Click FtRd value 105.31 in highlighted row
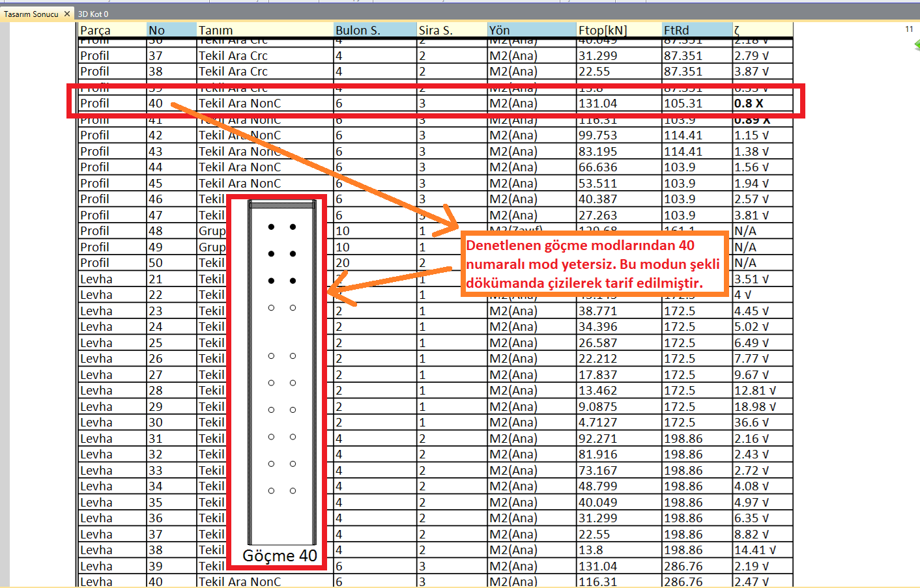 pyautogui.click(x=683, y=104)
